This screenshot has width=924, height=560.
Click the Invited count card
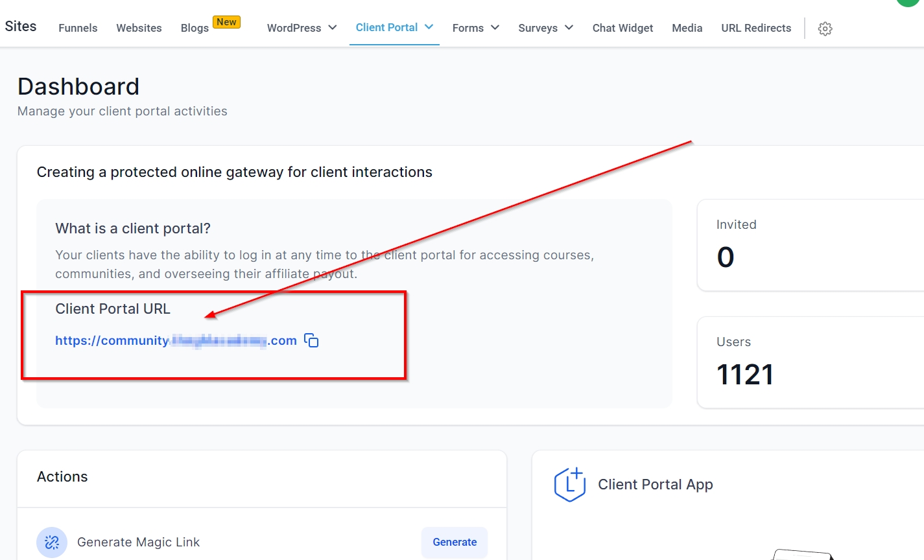[x=811, y=245]
